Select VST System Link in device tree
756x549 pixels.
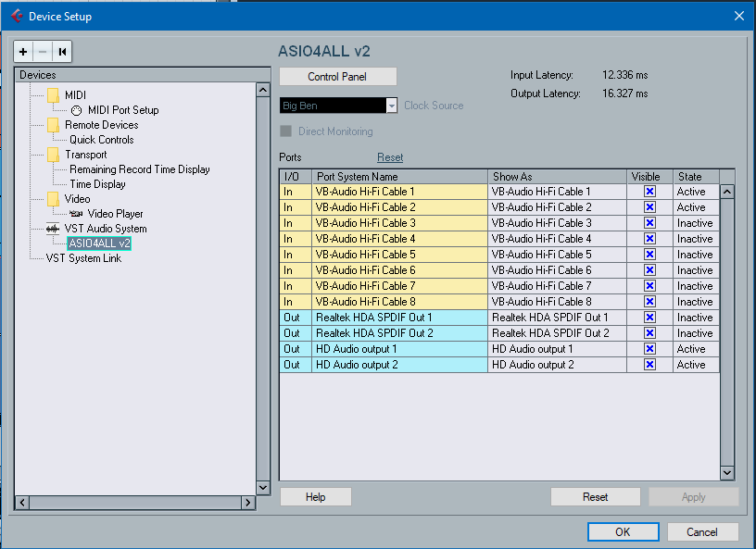click(x=83, y=258)
